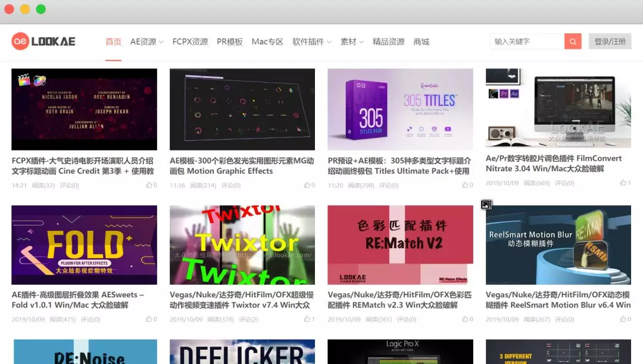The height and width of the screenshot is (364, 643).
Task: Click the 输入关键字 search input field
Action: pos(527,41)
